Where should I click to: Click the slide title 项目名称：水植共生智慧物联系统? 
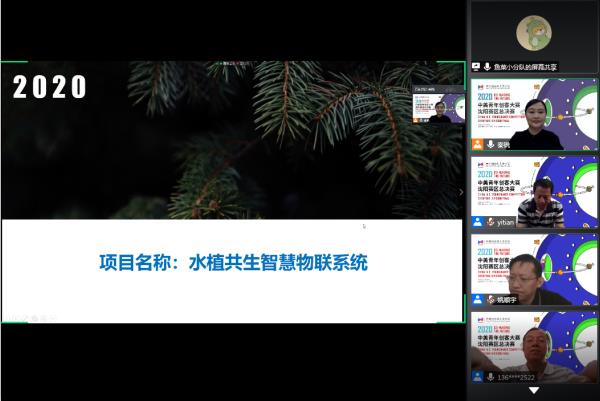tap(233, 264)
